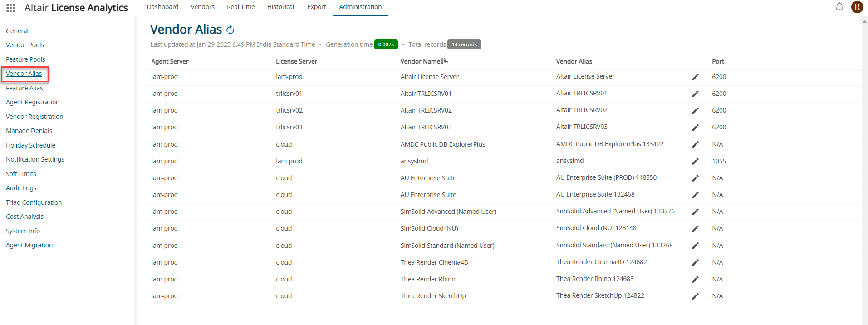The height and width of the screenshot is (325, 868).
Task: Edit alias for Altair TRLICSRV01
Action: click(x=695, y=94)
